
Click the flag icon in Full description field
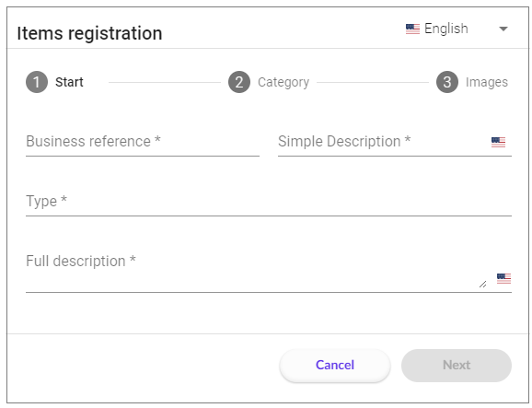click(x=503, y=278)
